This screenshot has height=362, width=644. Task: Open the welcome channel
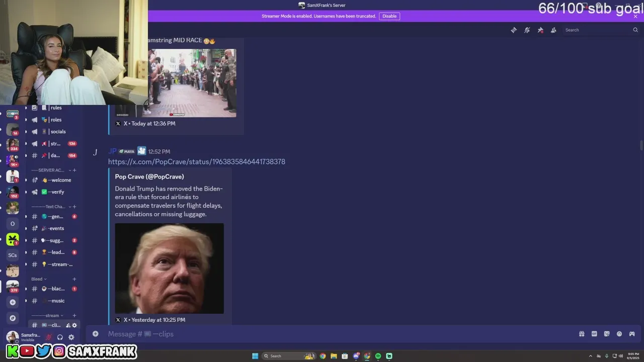click(x=54, y=180)
